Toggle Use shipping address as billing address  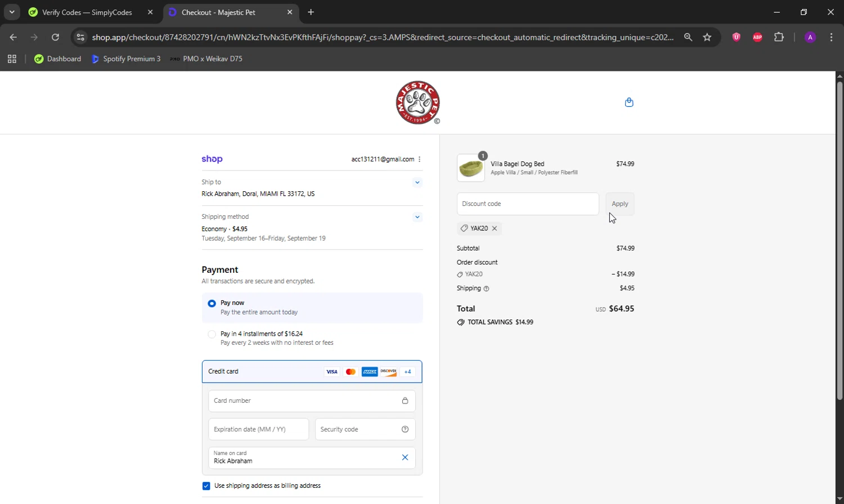coord(206,486)
